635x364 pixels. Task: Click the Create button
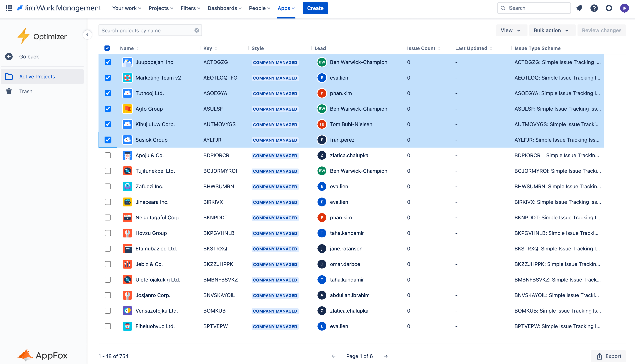pyautogui.click(x=315, y=8)
